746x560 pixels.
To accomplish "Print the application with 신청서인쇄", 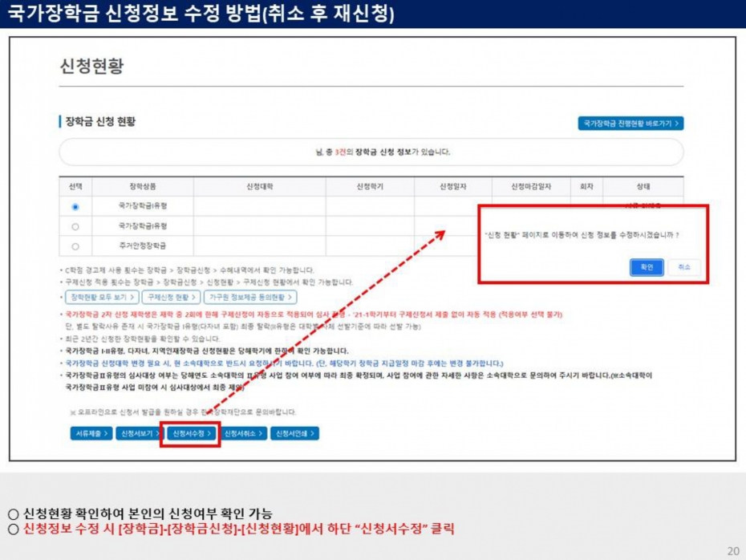I will tap(294, 433).
